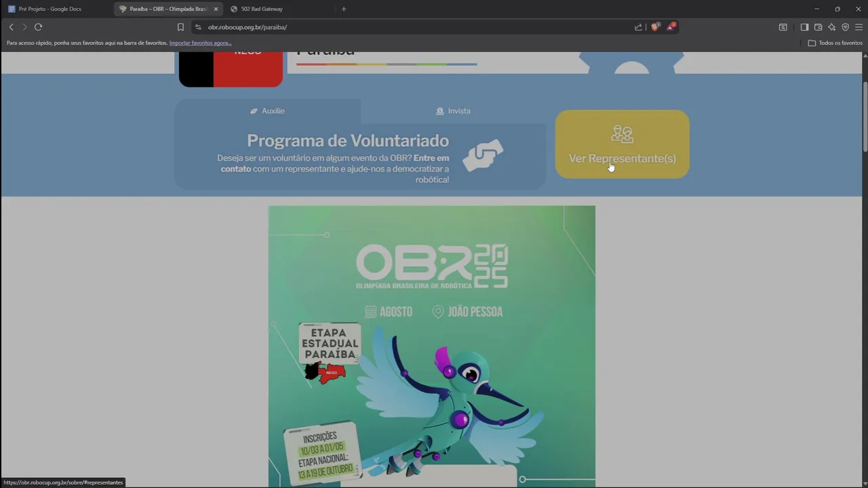Open the OBR 2025 poster image
Screen dimensions: 868x488
[x=432, y=346]
